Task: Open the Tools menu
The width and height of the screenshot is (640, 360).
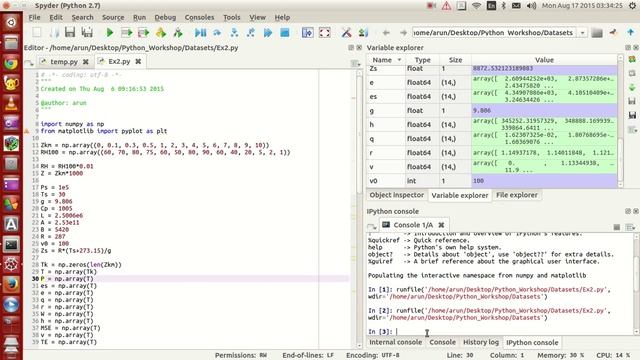Action: (231, 17)
